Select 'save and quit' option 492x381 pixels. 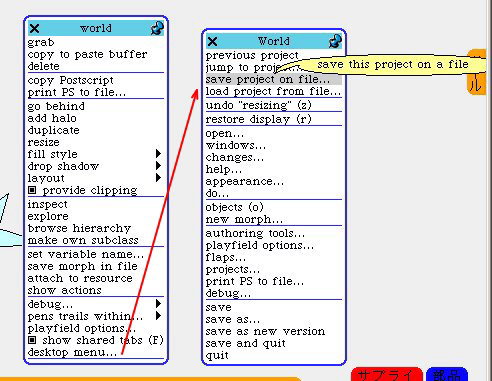(x=245, y=343)
